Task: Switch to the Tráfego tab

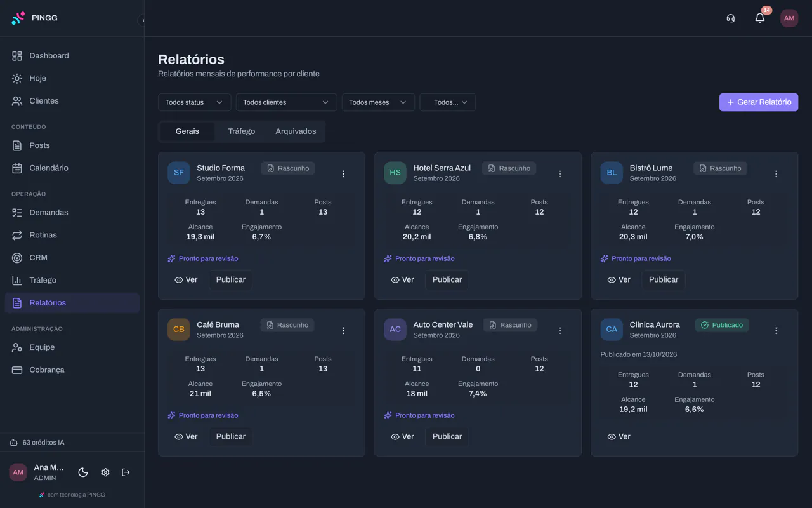Action: pos(242,131)
